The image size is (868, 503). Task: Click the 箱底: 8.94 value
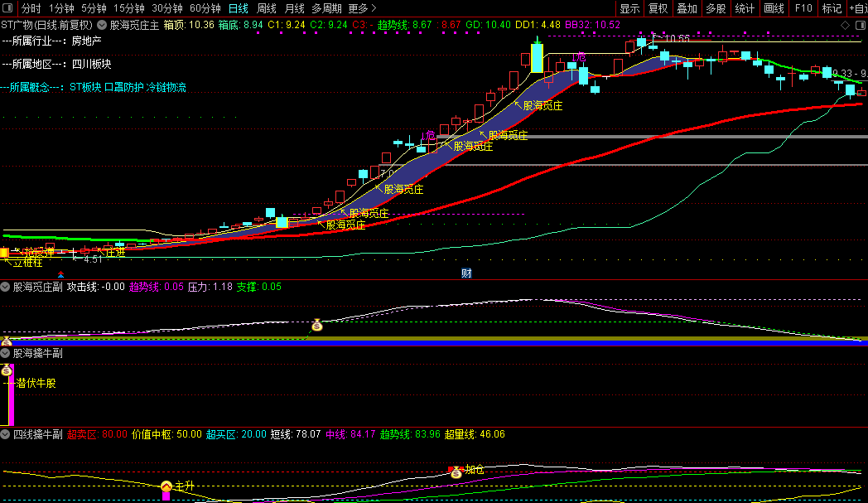coord(241,25)
